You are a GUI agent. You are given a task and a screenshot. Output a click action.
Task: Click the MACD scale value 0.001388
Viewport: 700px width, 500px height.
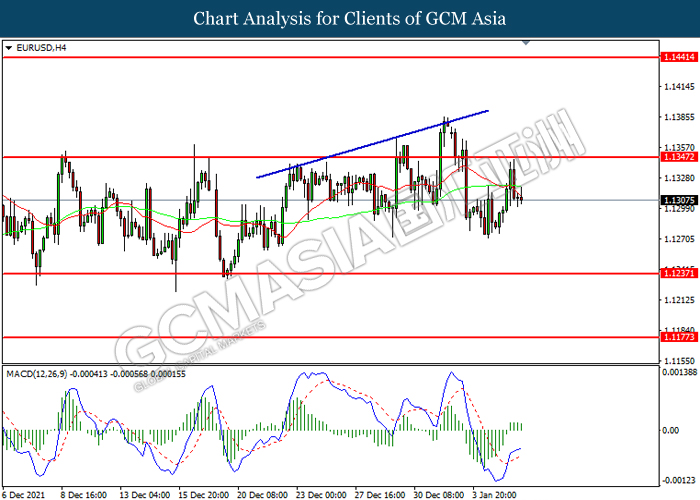click(679, 372)
